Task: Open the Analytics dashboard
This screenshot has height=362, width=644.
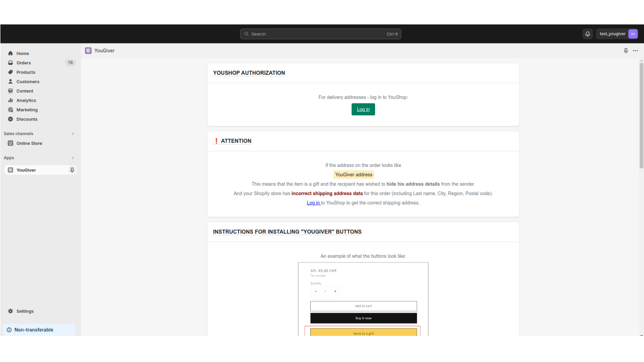Action: tap(26, 100)
